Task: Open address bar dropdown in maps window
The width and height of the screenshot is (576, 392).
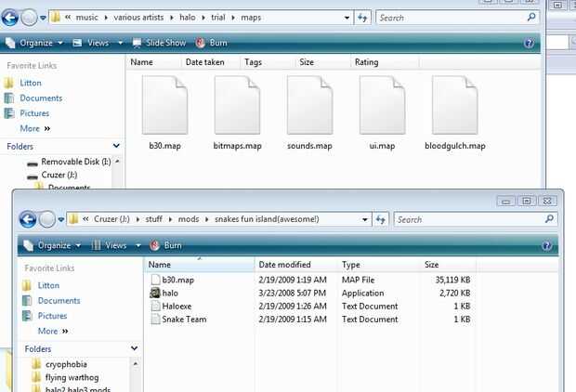Action: point(347,18)
